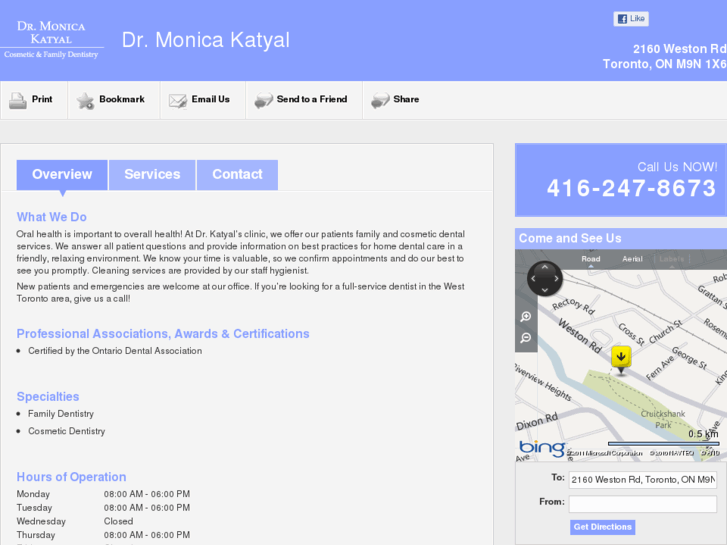Click the Dixon Rd label on map
The image size is (727, 545).
tap(537, 421)
